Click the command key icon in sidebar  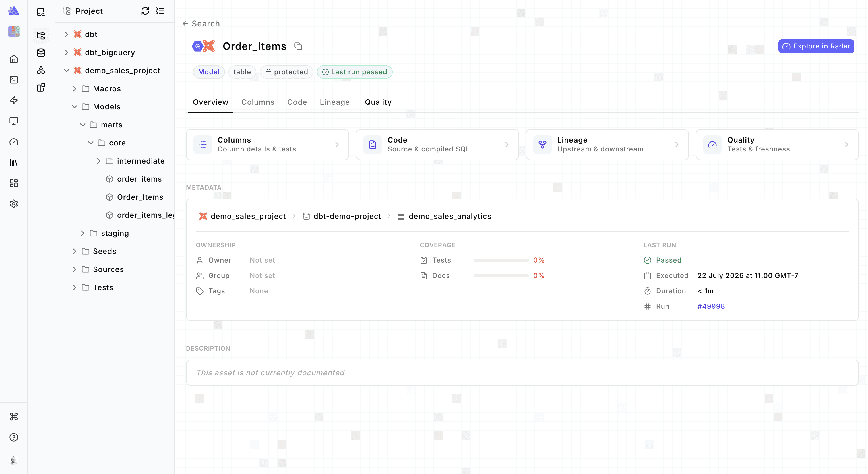coord(14,417)
